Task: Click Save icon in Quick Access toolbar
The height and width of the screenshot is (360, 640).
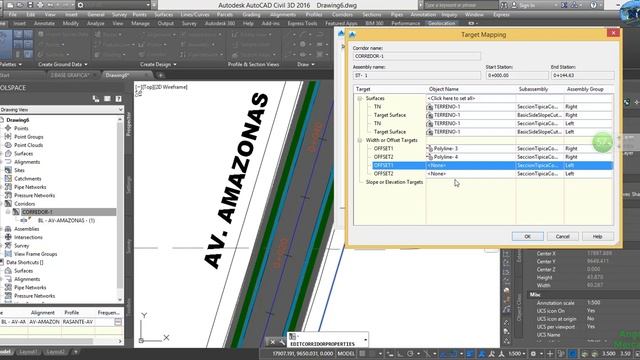Action: point(30,5)
